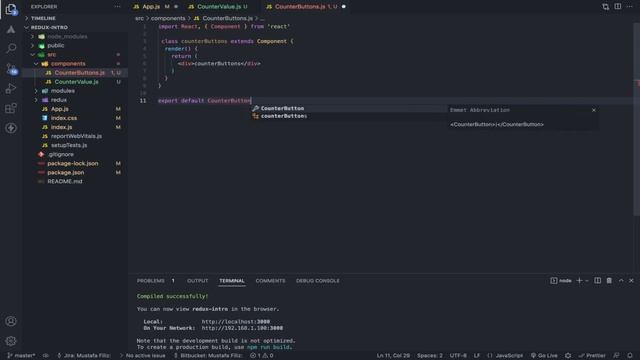
Task: Create a new terminal with plus icon
Action: pyautogui.click(x=579, y=280)
